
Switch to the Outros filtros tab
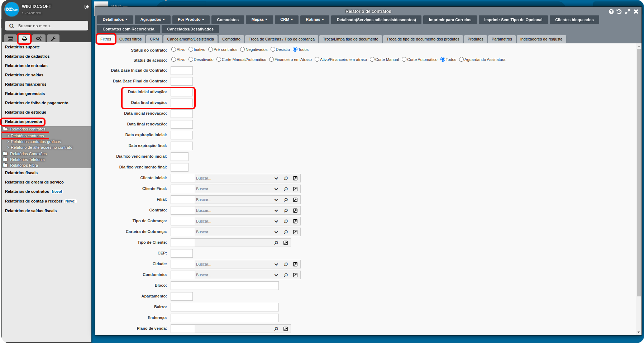tap(130, 39)
